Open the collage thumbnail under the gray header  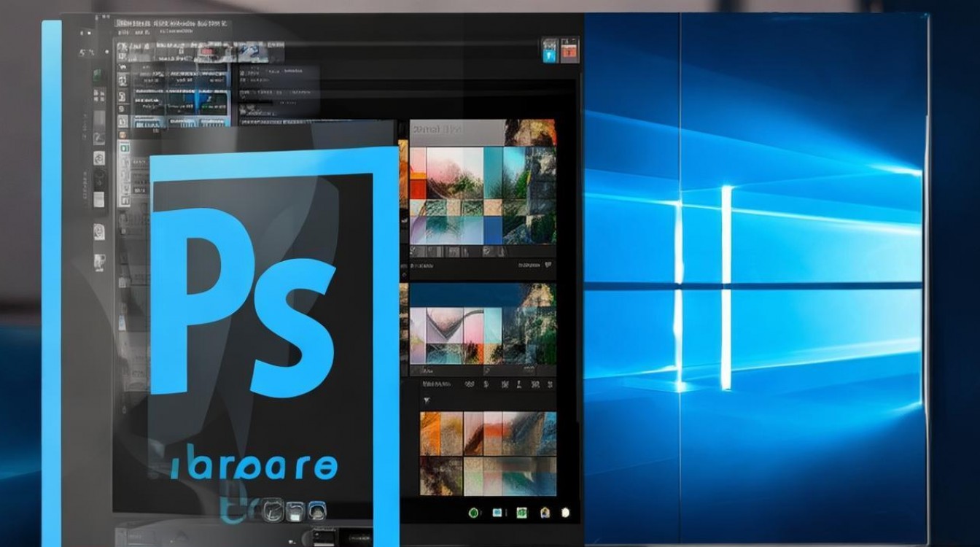(483, 195)
